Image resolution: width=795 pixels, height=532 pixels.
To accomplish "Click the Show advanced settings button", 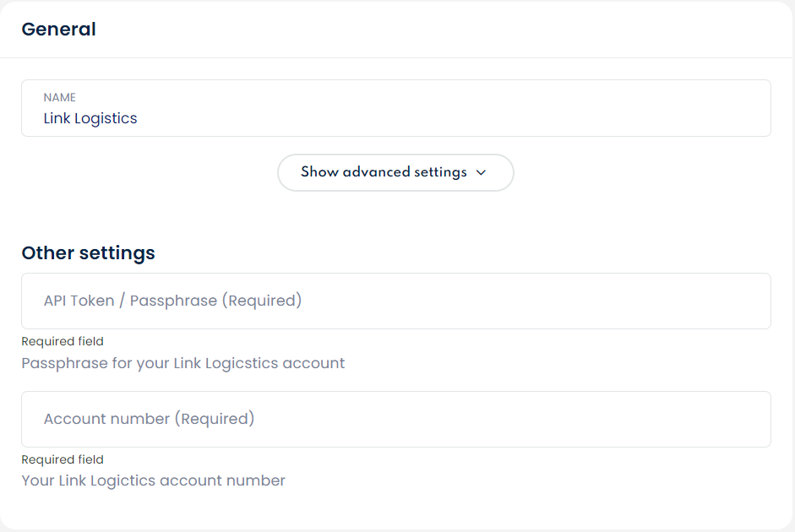I will (x=395, y=172).
